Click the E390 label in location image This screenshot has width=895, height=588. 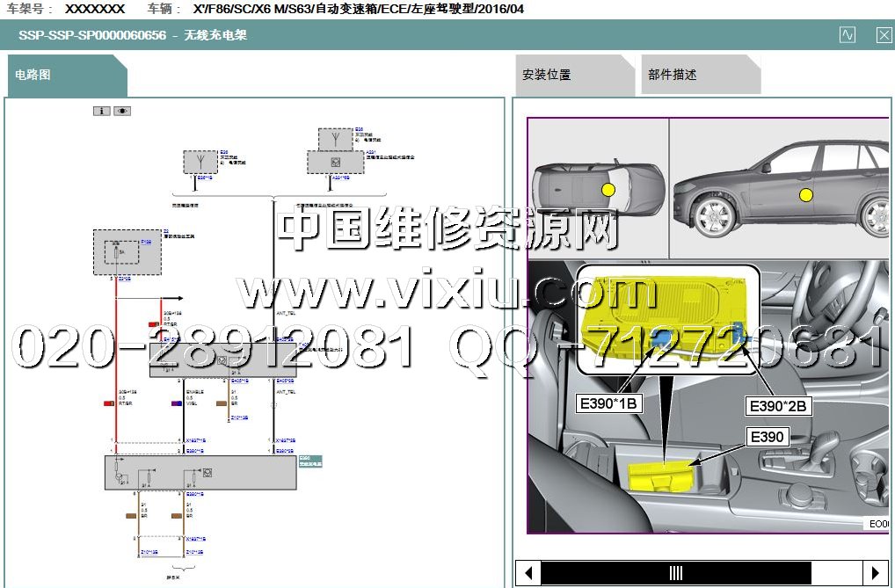pos(766,436)
